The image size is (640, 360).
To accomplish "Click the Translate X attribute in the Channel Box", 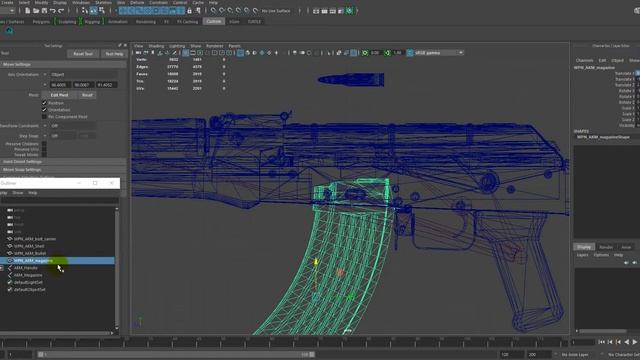I will [x=624, y=73].
